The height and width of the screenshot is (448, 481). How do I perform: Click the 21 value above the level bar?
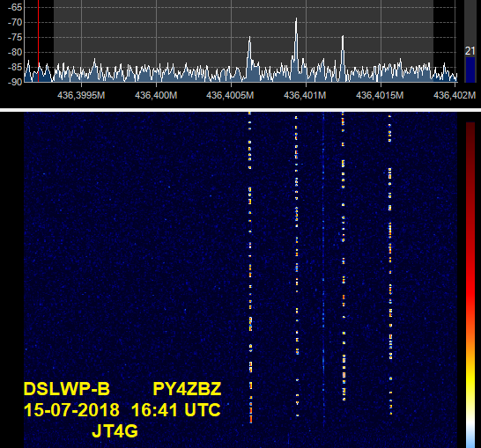(x=470, y=51)
